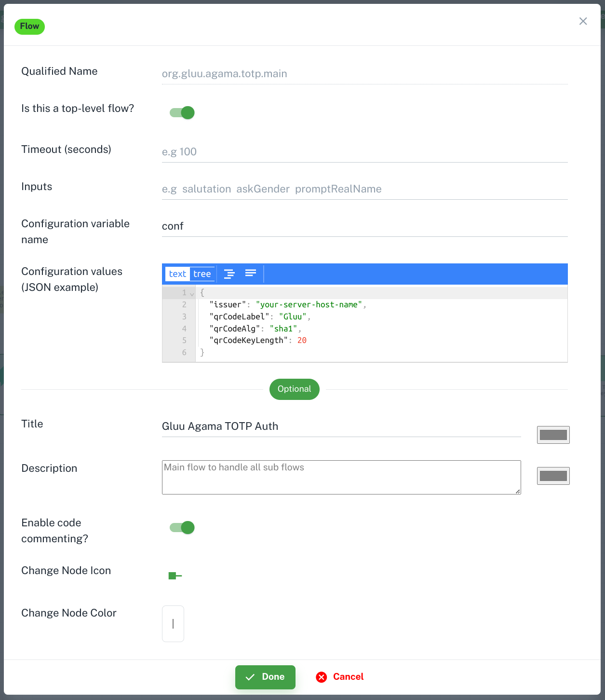
Task: Open the Change Node Color picker box
Action: pos(173,624)
